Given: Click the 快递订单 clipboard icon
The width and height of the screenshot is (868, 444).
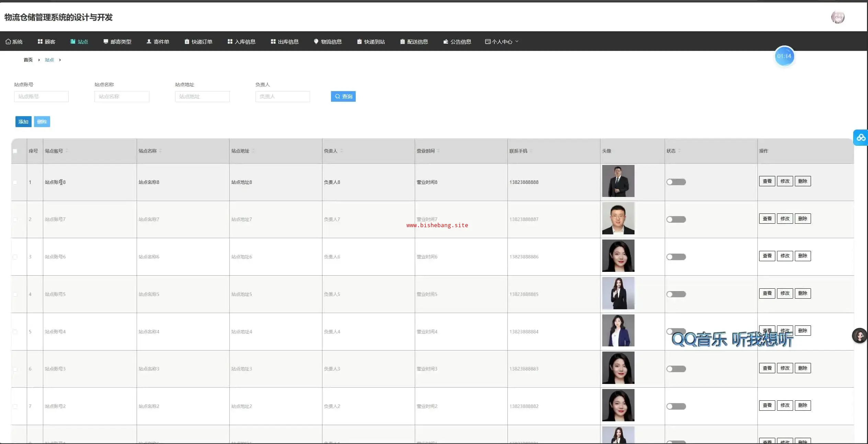Looking at the screenshot, I should 187,42.
